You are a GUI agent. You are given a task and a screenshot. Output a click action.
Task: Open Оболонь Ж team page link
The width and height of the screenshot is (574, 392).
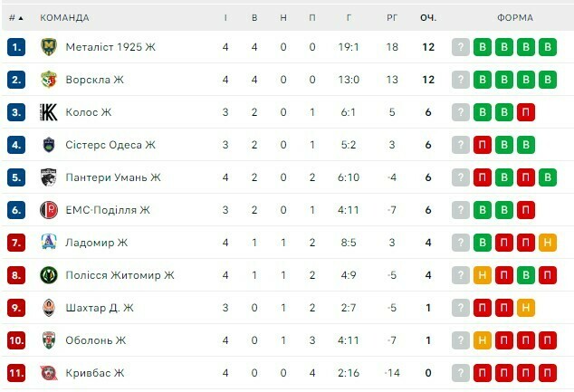pyautogui.click(x=96, y=340)
